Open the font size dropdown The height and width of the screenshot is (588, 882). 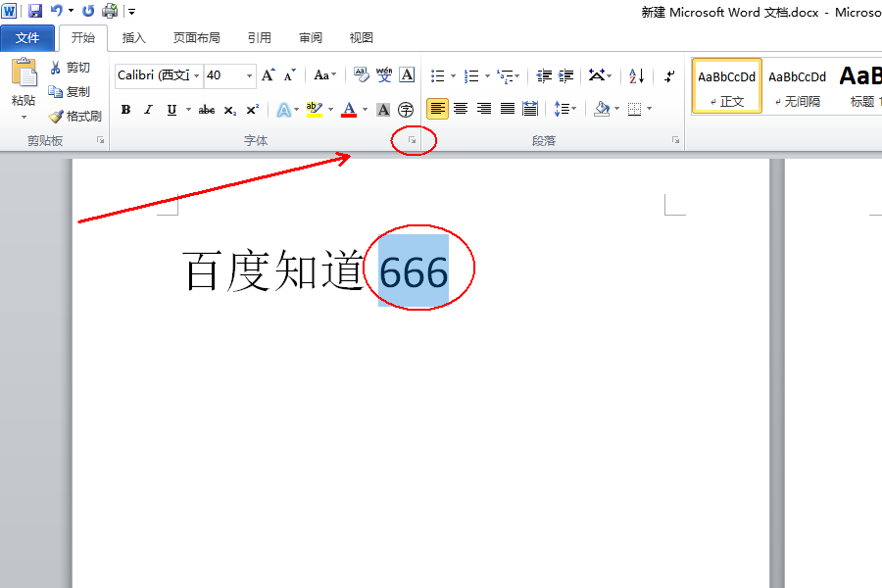[x=248, y=75]
